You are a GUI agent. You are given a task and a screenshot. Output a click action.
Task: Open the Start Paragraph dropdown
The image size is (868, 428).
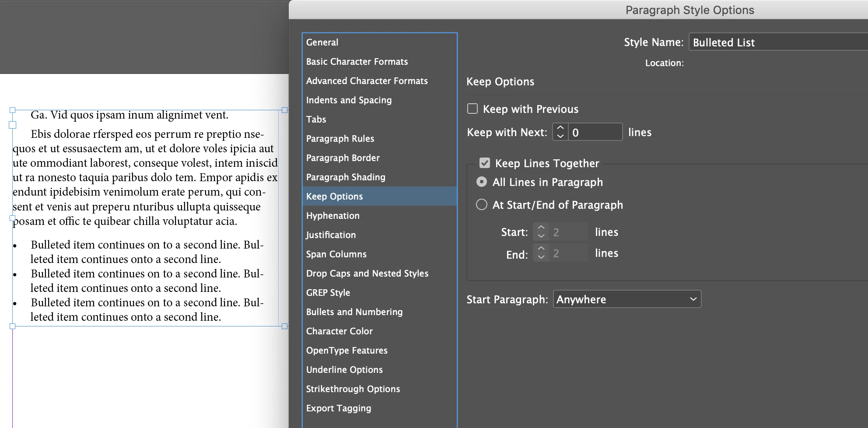(627, 299)
